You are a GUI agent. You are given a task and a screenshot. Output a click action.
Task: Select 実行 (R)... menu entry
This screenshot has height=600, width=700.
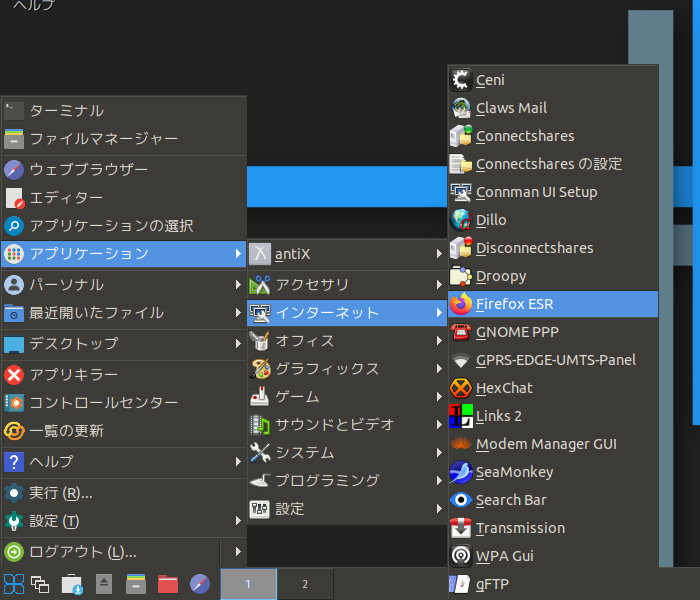tap(124, 493)
